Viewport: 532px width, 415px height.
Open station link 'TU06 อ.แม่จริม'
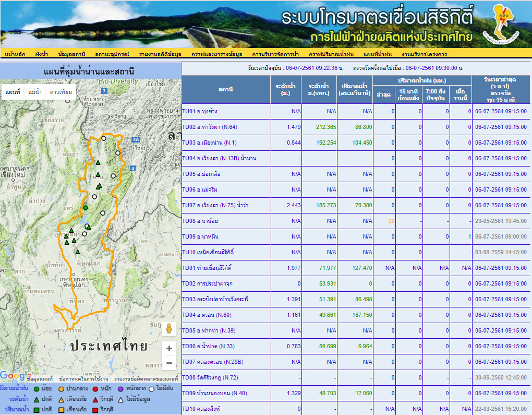200,189
